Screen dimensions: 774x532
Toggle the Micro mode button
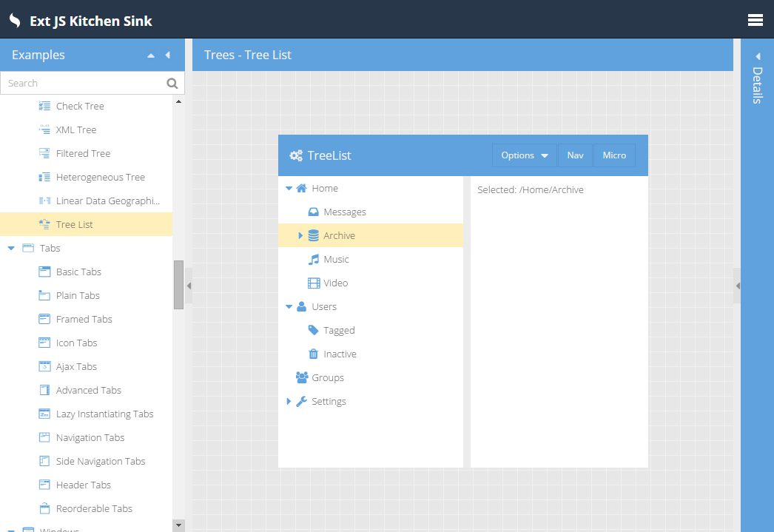[614, 155]
